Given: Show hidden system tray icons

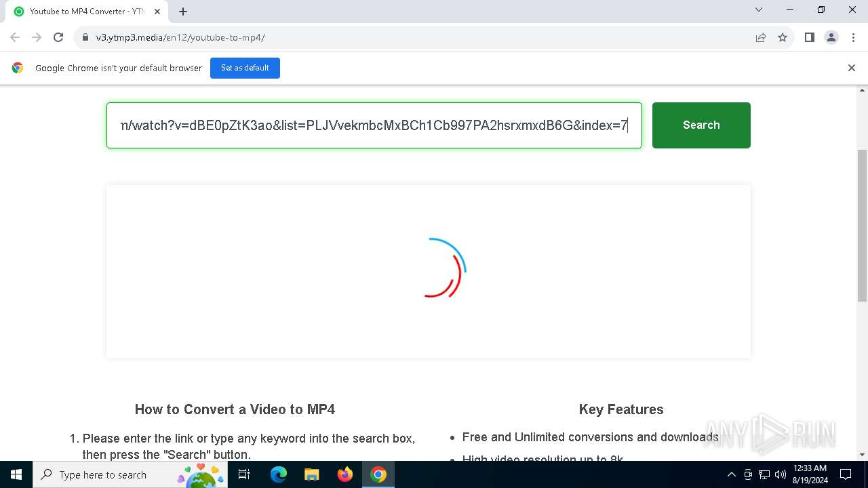Looking at the screenshot, I should [731, 474].
